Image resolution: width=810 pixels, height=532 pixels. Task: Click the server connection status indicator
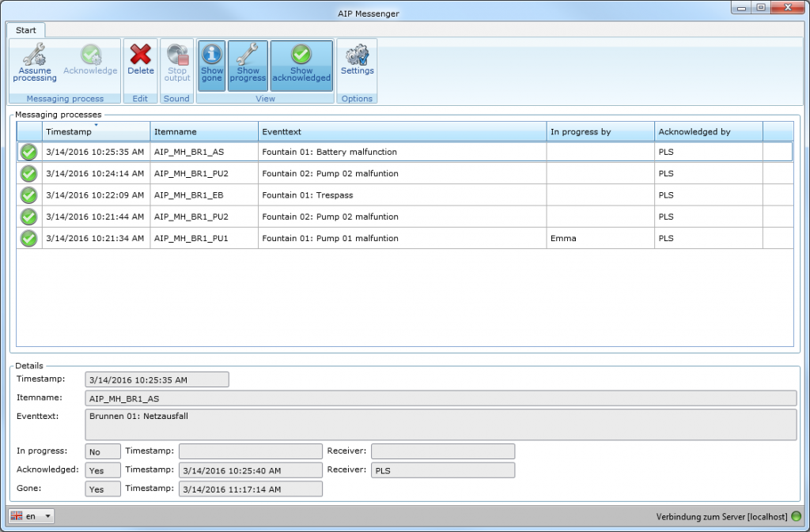click(796, 516)
